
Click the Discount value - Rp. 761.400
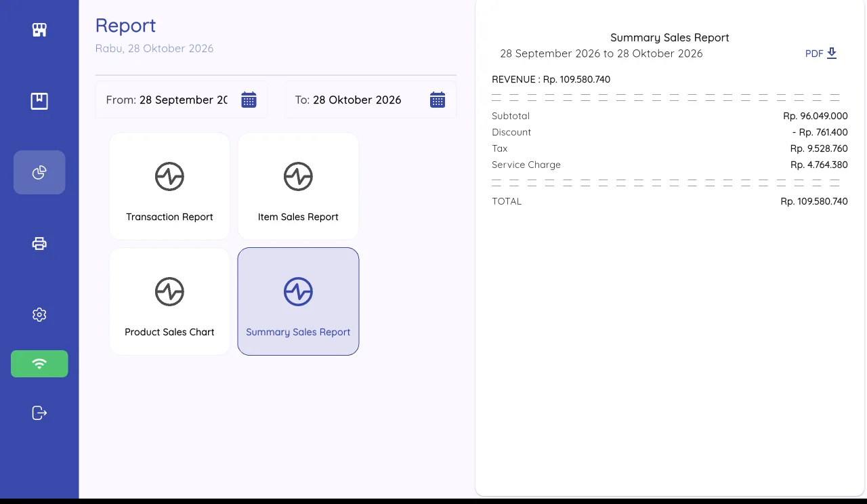[x=820, y=132]
